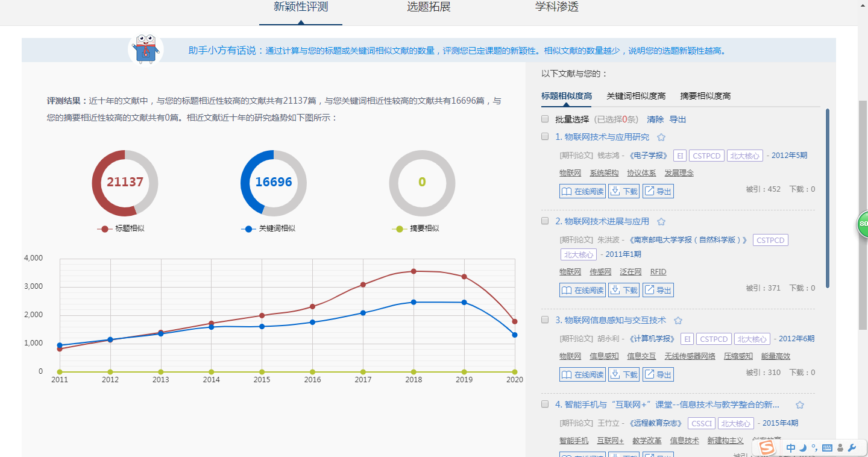868x457 pixels.
Task: Star the paper 物联网技术进展与应用
Action: click(x=661, y=222)
